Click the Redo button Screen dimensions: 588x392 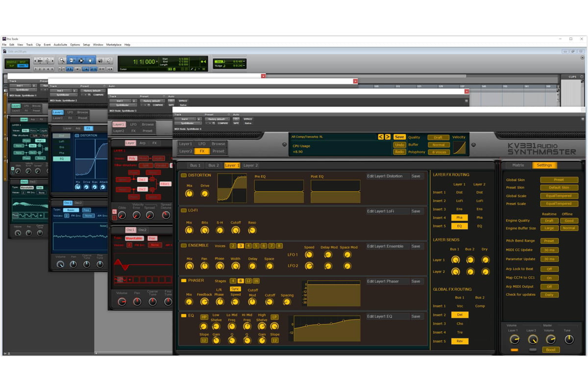tap(399, 152)
